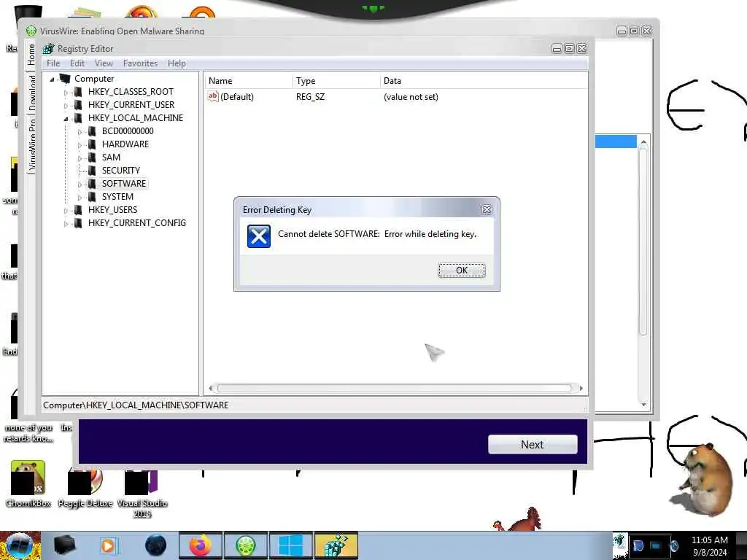747x560 pixels.
Task: Click the Computer icon in registry tree
Action: [65, 79]
